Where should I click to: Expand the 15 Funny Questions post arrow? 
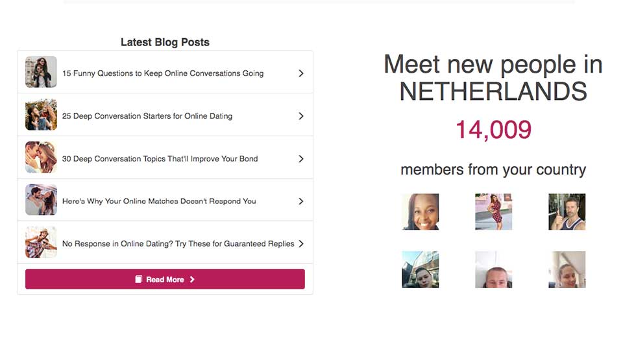[300, 73]
